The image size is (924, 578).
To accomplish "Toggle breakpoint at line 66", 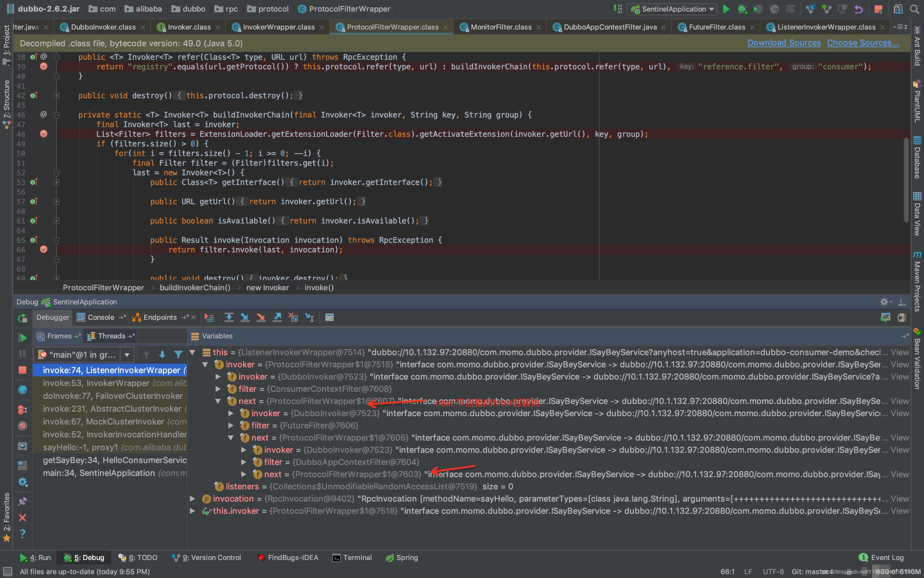I will 44,249.
